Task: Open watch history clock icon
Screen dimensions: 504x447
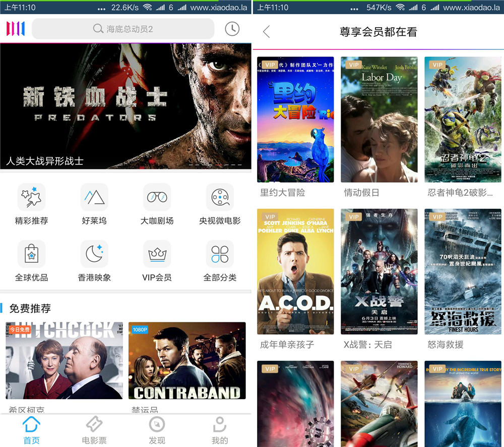Action: click(232, 29)
